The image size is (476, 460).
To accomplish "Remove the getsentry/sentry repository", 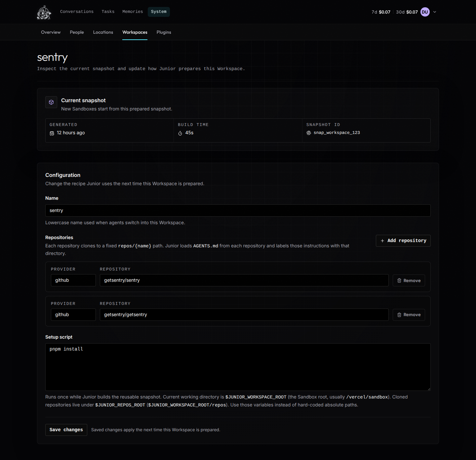I will (x=409, y=280).
